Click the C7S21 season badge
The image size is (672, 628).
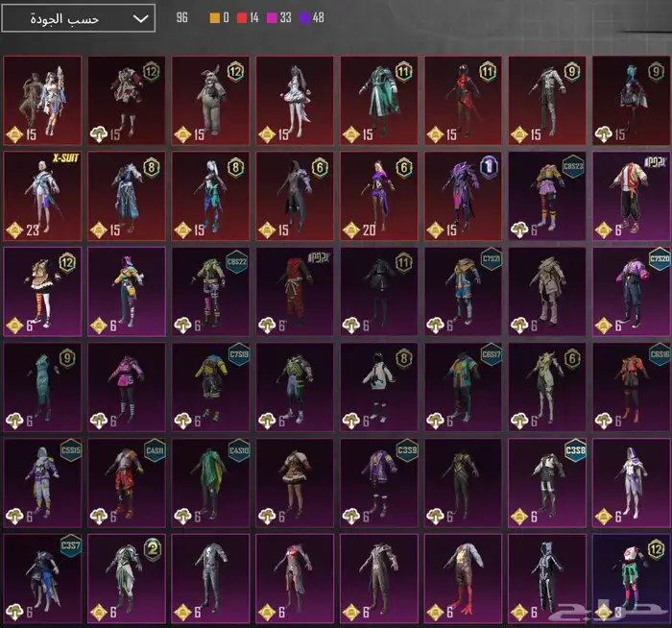click(x=491, y=260)
